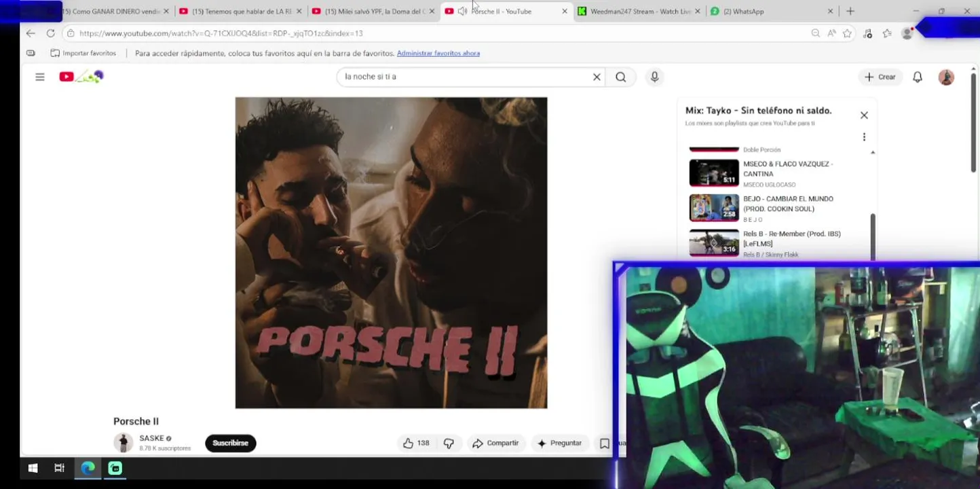Mute the Porsche II tab speaker icon
The width and height of the screenshot is (980, 489).
462,12
